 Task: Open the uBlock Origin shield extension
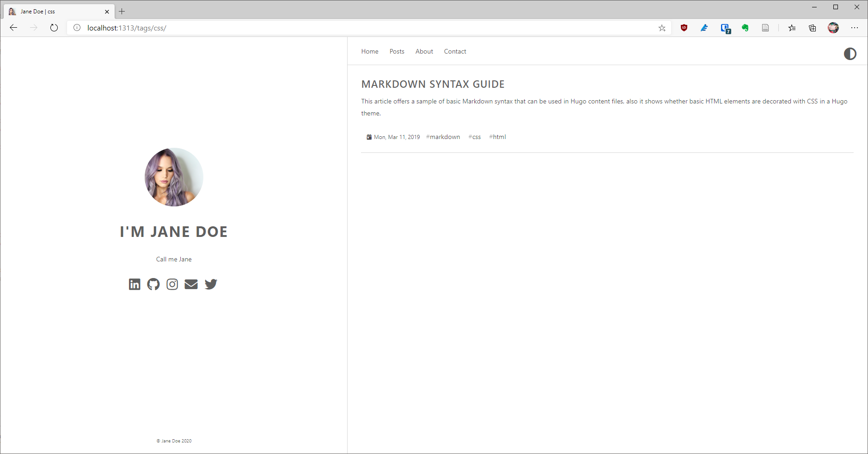pyautogui.click(x=684, y=28)
